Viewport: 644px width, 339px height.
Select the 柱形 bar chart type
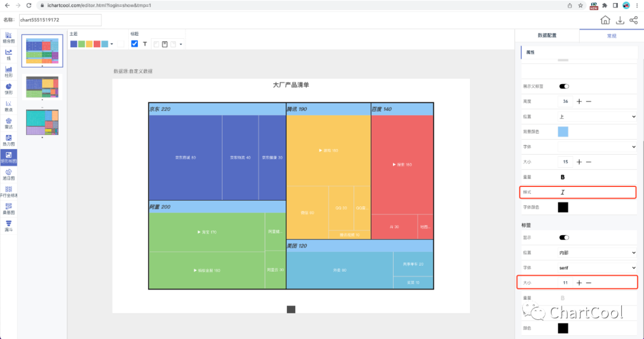click(8, 72)
